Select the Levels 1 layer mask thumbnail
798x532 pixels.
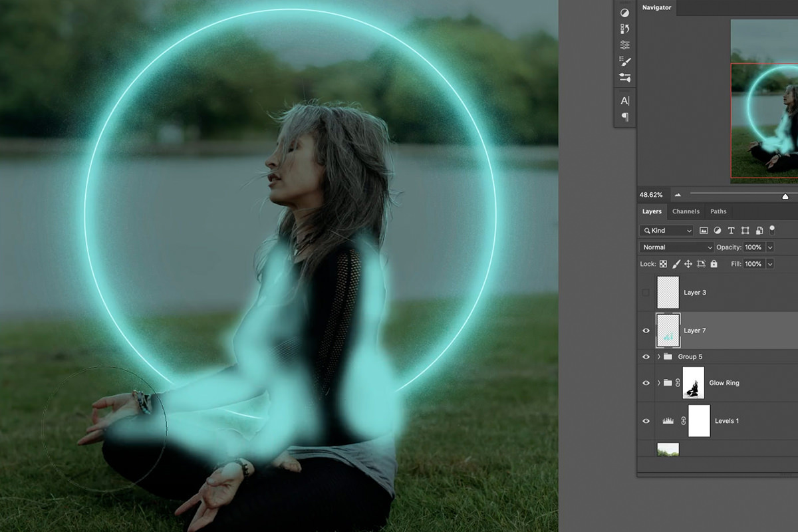(699, 420)
